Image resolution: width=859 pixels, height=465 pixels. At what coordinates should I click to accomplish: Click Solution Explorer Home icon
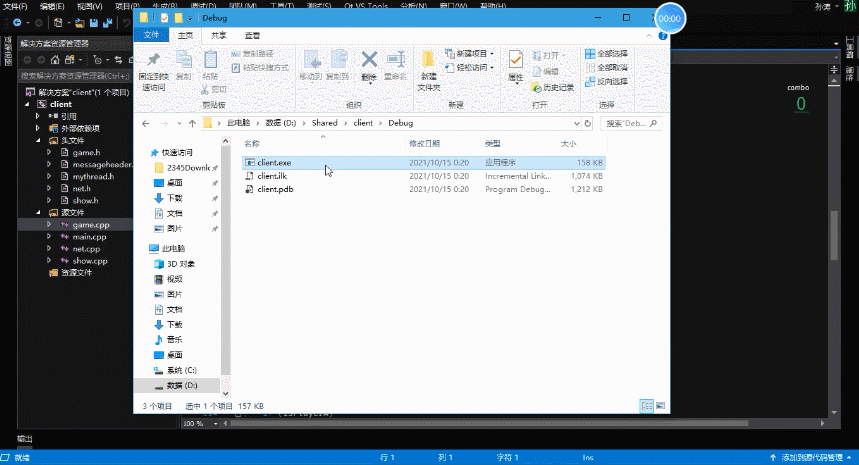coord(55,60)
